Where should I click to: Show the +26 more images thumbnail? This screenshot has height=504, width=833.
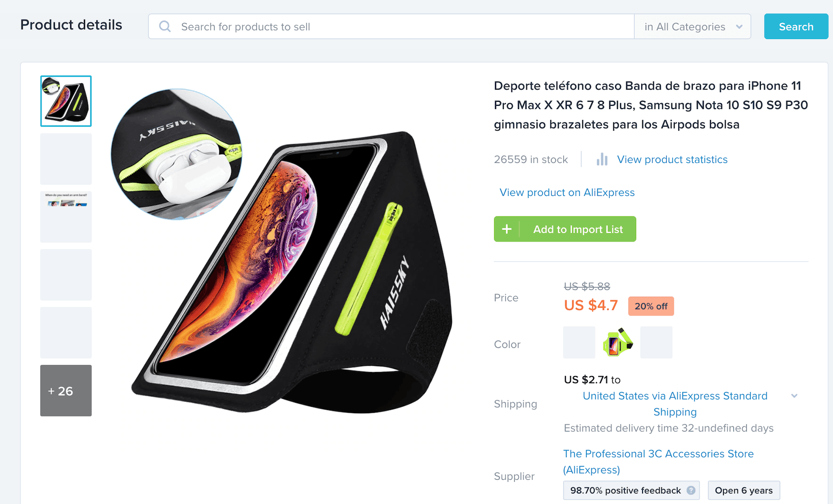pos(66,390)
